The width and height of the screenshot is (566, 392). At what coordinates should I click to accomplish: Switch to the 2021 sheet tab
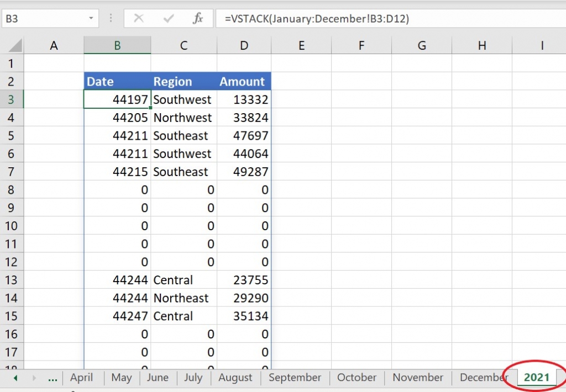pos(536,378)
